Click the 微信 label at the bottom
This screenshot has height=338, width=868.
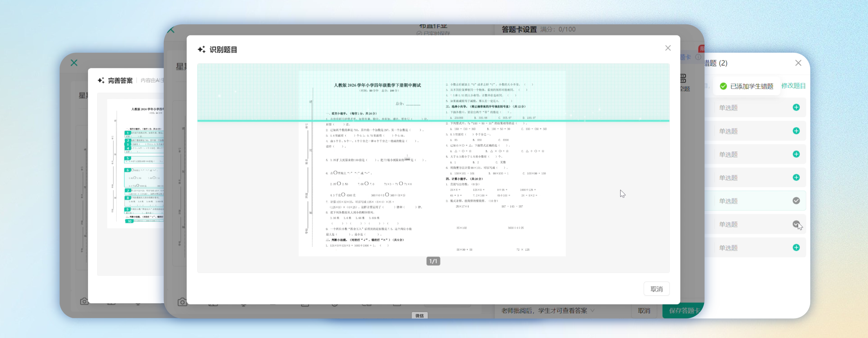click(419, 315)
